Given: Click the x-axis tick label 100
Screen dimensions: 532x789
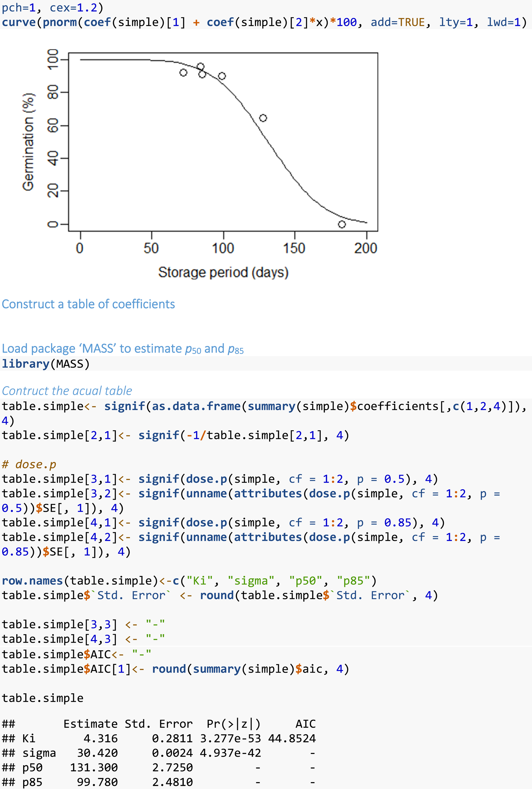Looking at the screenshot, I should pyautogui.click(x=223, y=248).
